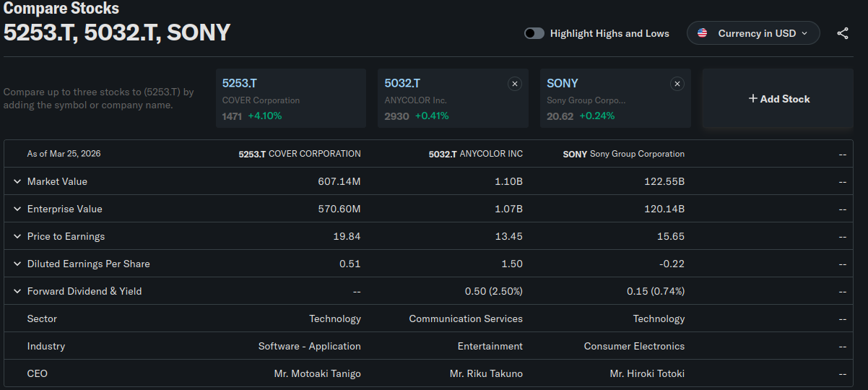Expand the Enterprise Value row
This screenshot has height=390, width=868.
(17, 209)
